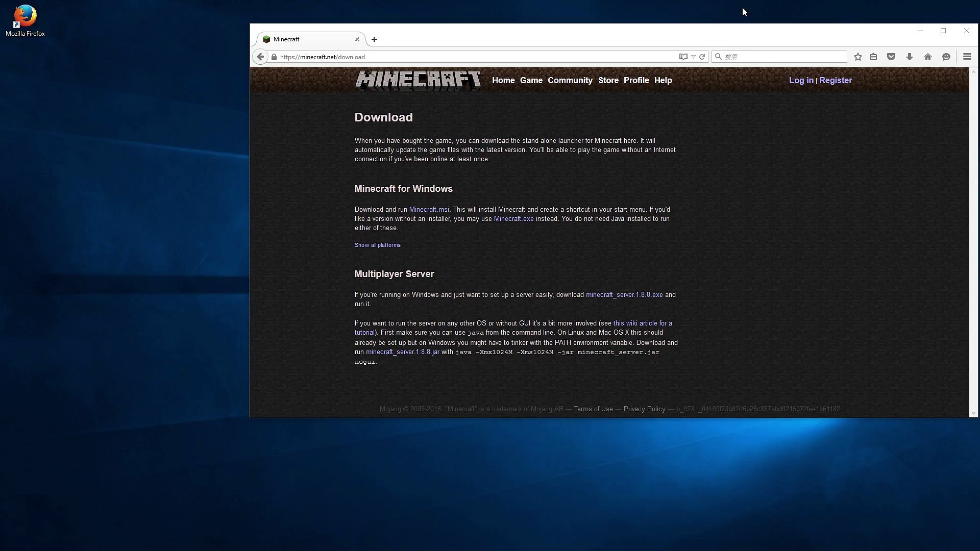Viewport: 980px width, 551px height.
Task: Open Privacy Policy footer link
Action: (644, 409)
